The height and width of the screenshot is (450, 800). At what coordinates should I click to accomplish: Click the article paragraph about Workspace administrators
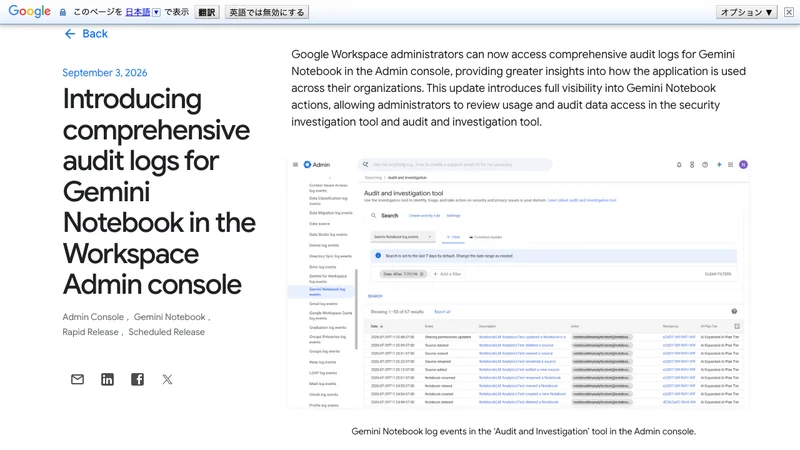[518, 88]
